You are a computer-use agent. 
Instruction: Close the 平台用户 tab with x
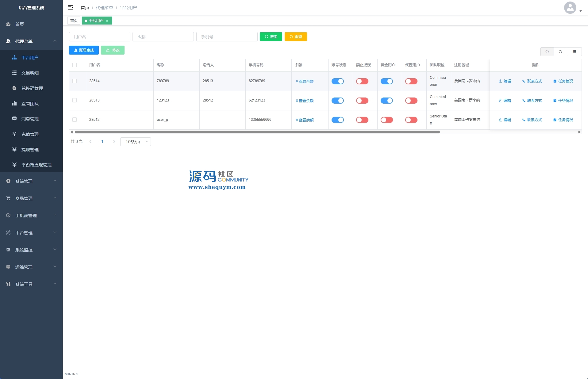(107, 21)
